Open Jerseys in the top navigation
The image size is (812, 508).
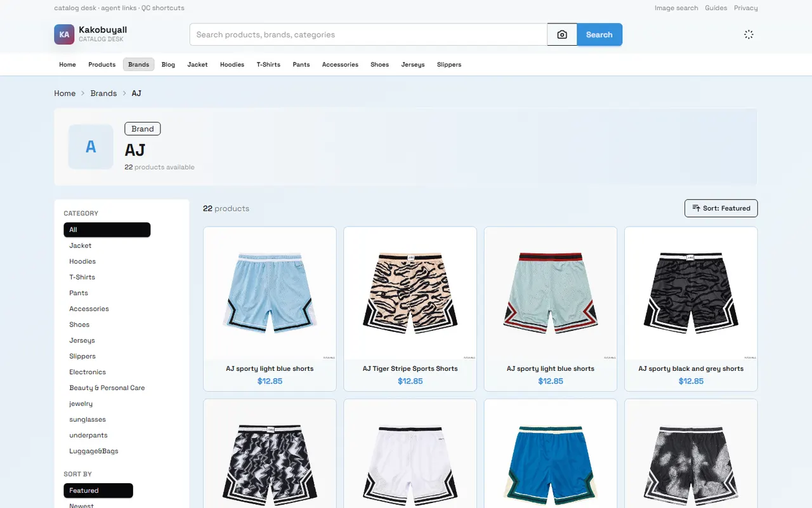pyautogui.click(x=413, y=64)
